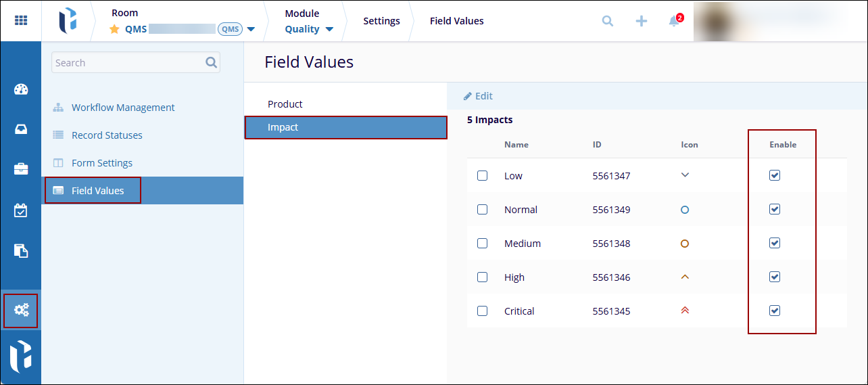Open the inbox tray sidebar icon

click(21, 129)
